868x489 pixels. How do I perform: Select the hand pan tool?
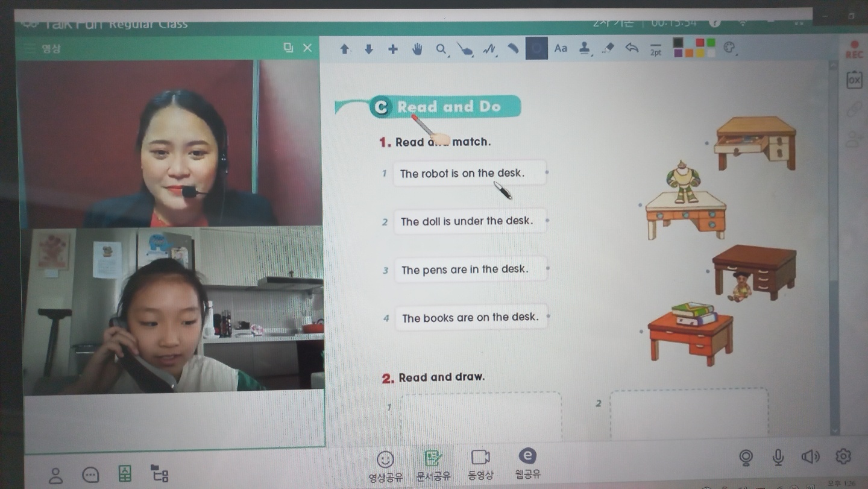[x=417, y=49]
